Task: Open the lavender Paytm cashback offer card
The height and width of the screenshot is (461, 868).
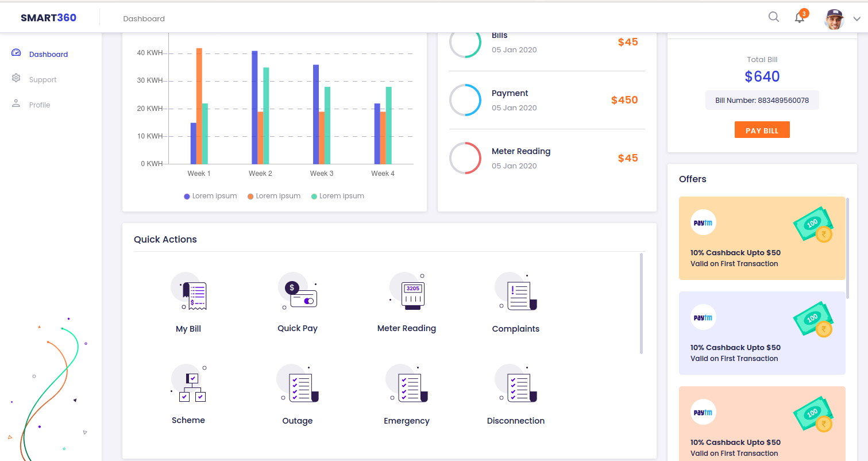Action: [x=762, y=333]
